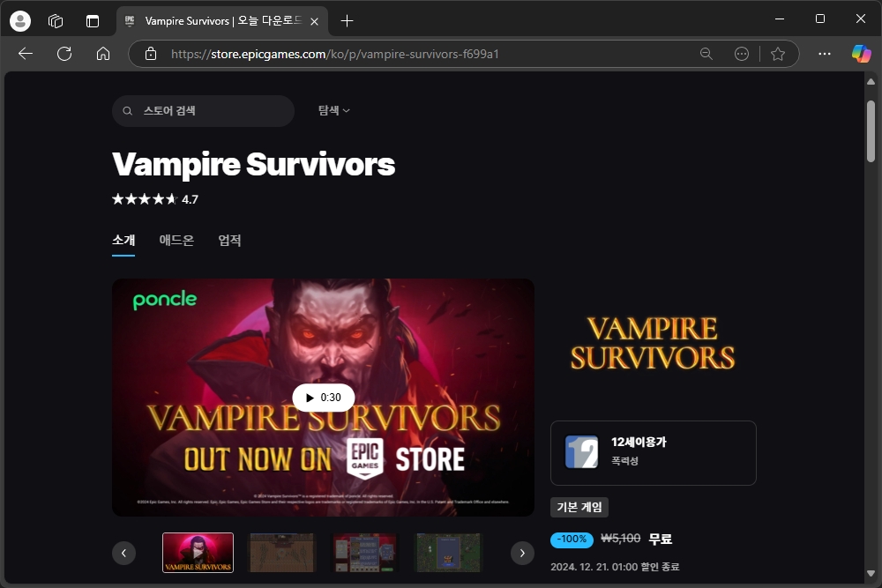Click the store search magnifier icon
This screenshot has height=588, width=882.
pyautogui.click(x=128, y=111)
